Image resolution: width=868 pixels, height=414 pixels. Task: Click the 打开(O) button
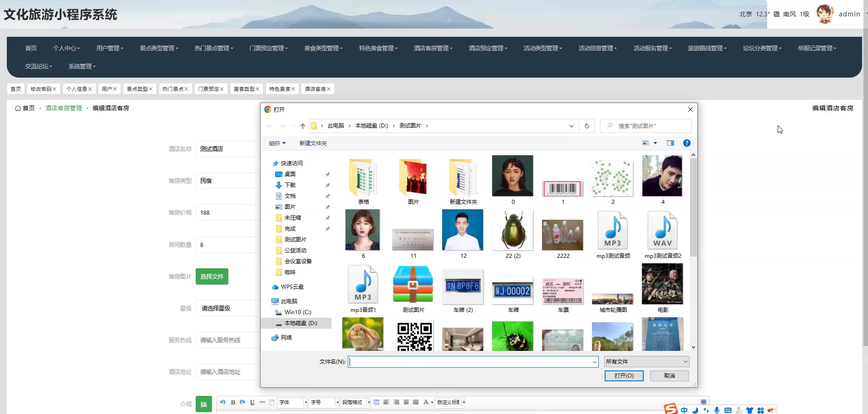click(x=624, y=376)
